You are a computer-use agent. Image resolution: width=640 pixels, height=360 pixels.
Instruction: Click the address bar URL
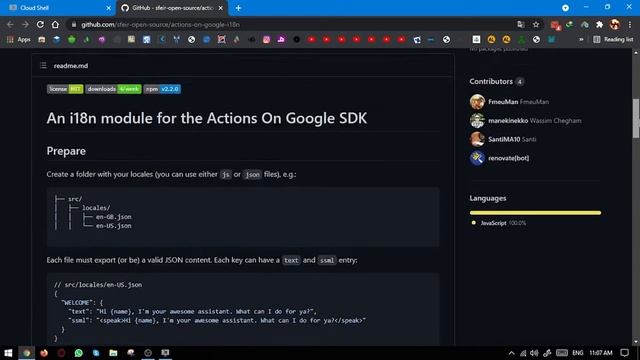[160, 24]
